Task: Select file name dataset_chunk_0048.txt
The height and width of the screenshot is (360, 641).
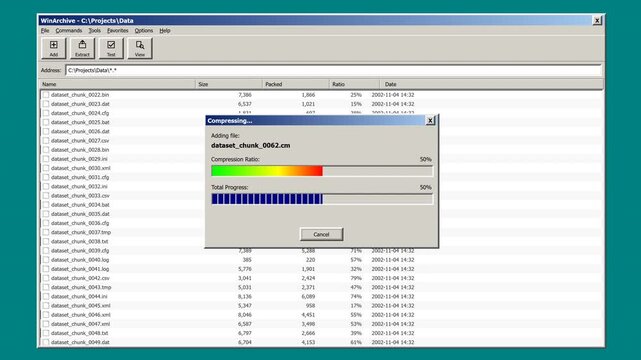Action: [80, 333]
